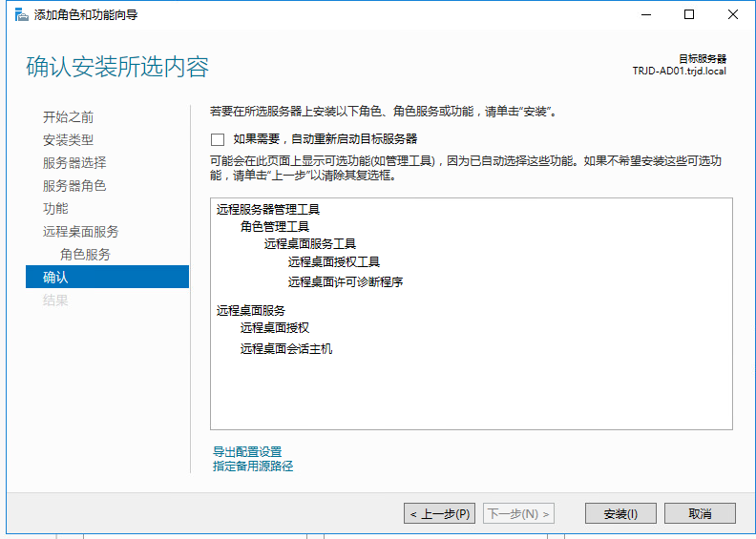Click the 导出配置设置 link
756x539 pixels.
pos(247,452)
